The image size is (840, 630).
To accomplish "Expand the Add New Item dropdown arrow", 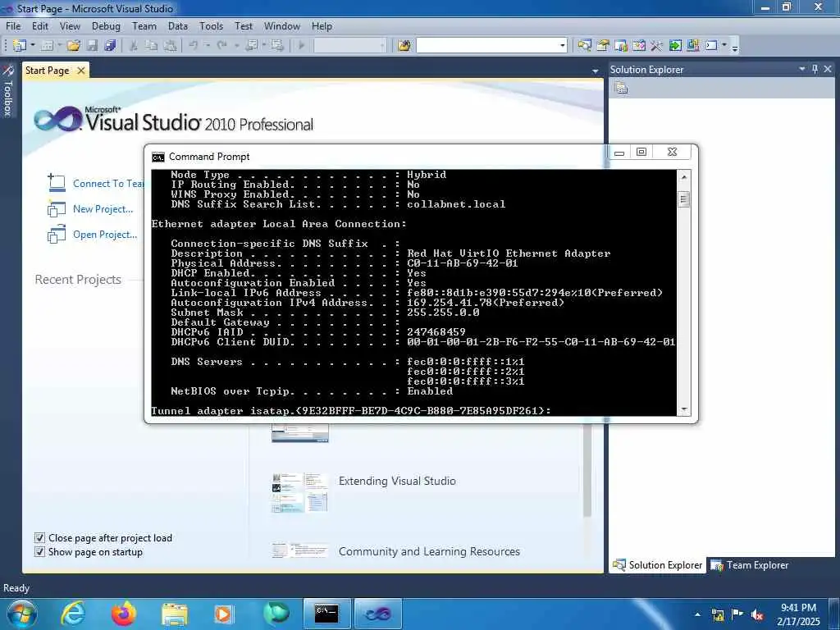I will 59,46.
